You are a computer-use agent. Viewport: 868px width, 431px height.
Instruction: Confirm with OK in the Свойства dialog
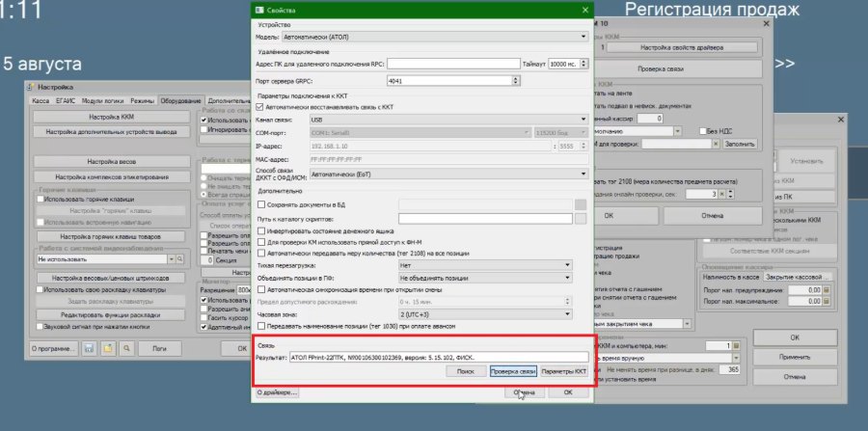[568, 392]
